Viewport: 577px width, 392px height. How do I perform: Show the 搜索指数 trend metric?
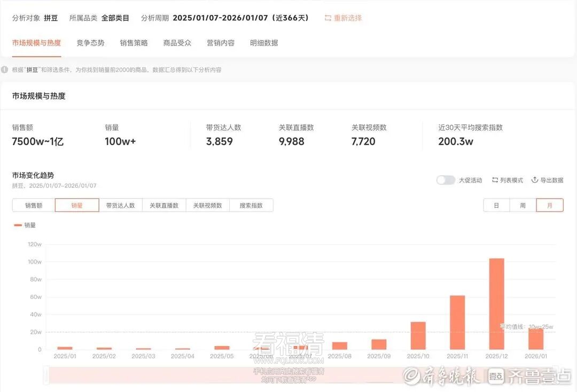251,205
